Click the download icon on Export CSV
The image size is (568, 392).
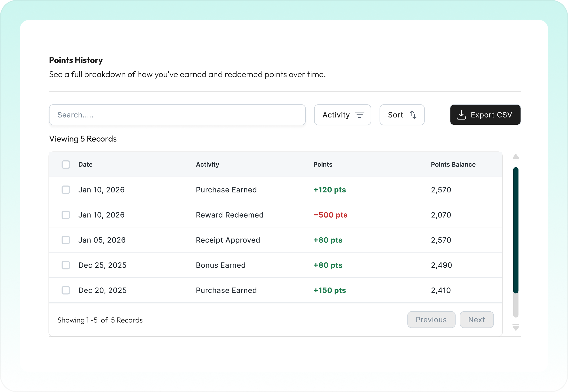(x=461, y=115)
